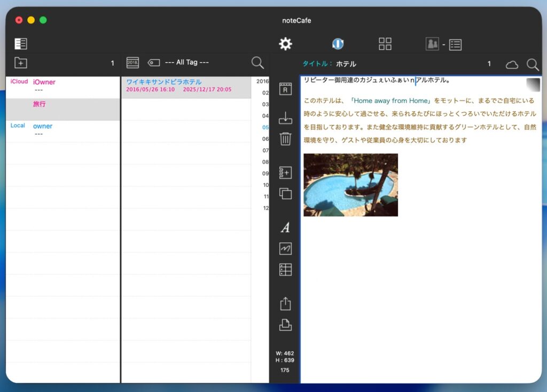Add a new folder
The width and height of the screenshot is (547, 392).
(x=20, y=62)
